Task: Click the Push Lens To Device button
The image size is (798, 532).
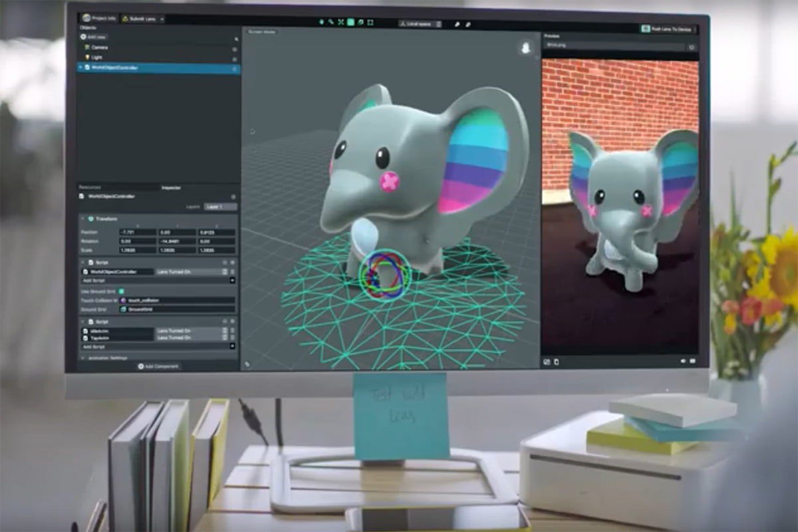Action: [x=669, y=29]
